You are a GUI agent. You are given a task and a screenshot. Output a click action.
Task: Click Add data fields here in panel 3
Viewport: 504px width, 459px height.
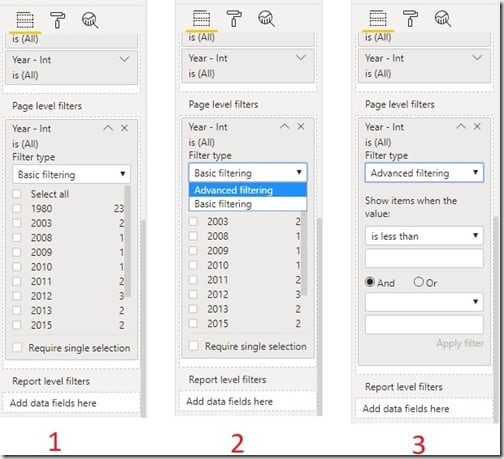click(x=424, y=409)
